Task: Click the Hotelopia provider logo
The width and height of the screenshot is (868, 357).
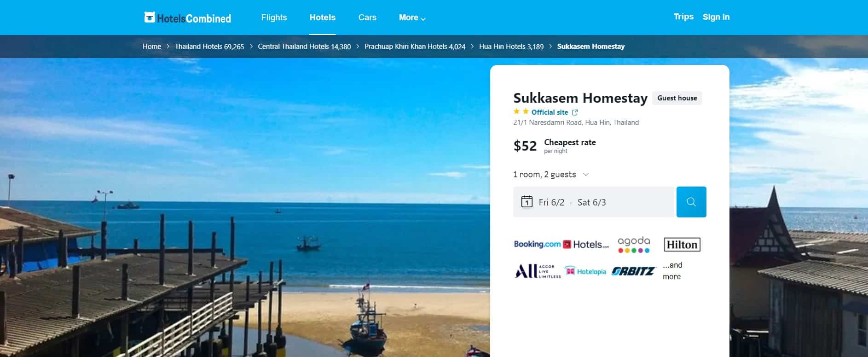Action: click(x=585, y=271)
